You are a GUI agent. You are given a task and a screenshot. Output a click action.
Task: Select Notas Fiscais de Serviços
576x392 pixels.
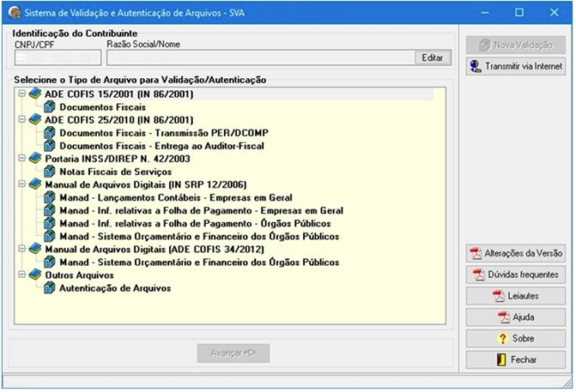(x=115, y=172)
